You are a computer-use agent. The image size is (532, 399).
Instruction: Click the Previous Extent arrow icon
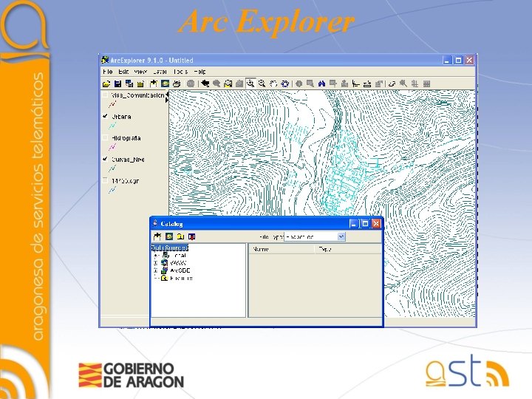click(x=205, y=83)
